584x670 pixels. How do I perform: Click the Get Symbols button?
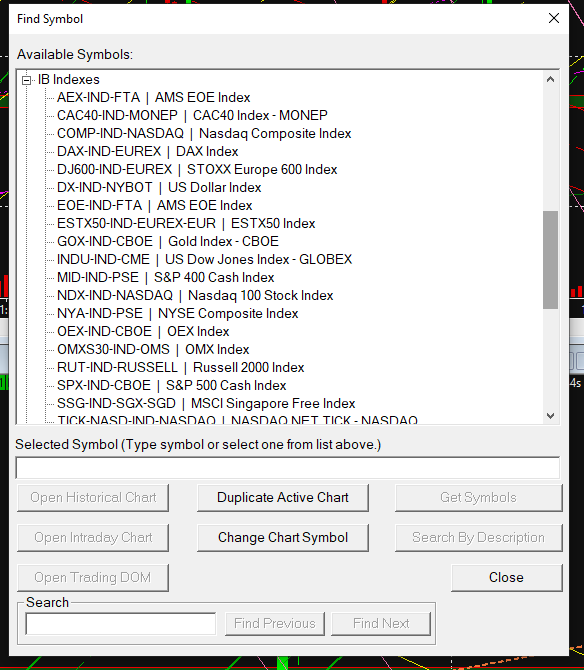[478, 497]
